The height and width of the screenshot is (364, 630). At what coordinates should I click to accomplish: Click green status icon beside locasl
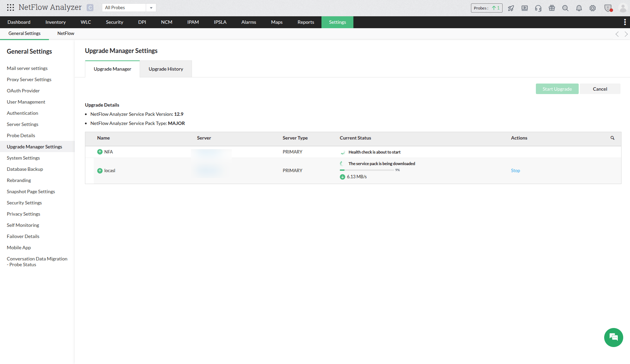pyautogui.click(x=100, y=171)
